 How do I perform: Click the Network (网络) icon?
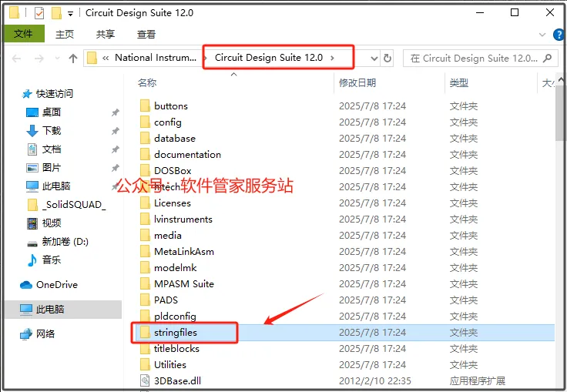point(26,333)
